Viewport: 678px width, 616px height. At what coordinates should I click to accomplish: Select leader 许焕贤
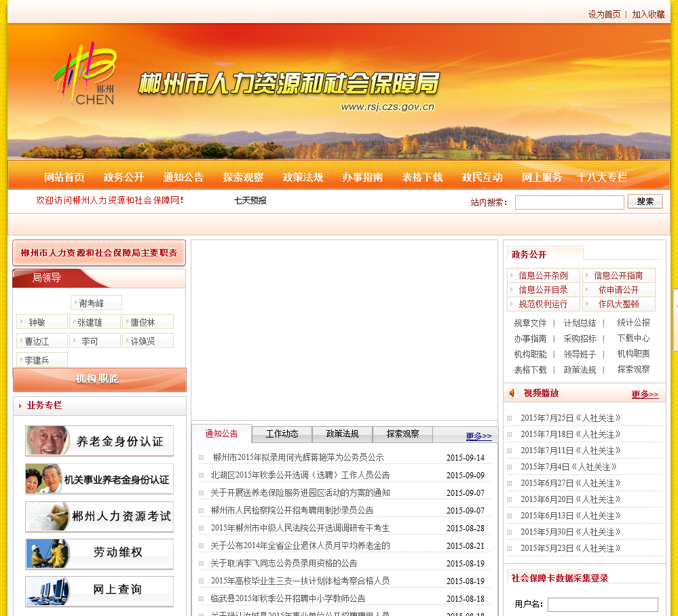147,341
